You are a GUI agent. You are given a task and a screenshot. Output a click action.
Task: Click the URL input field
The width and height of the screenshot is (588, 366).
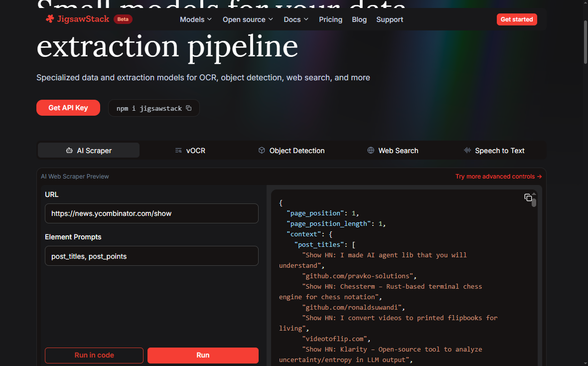[x=151, y=213]
